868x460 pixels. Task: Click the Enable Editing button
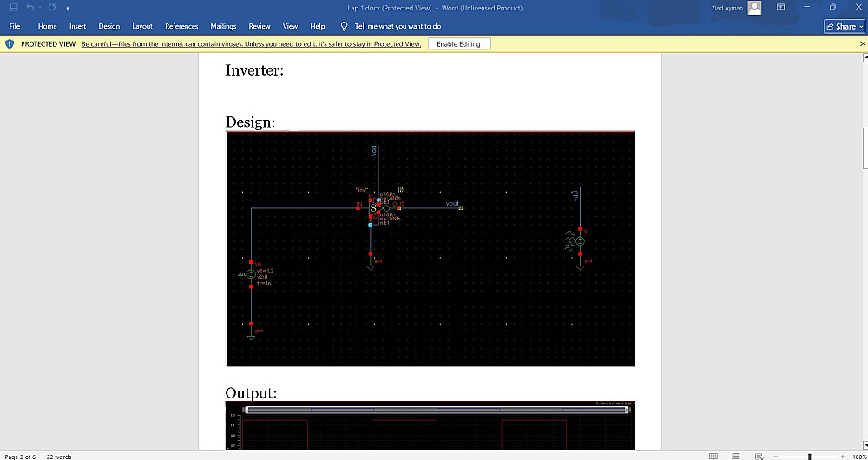459,44
